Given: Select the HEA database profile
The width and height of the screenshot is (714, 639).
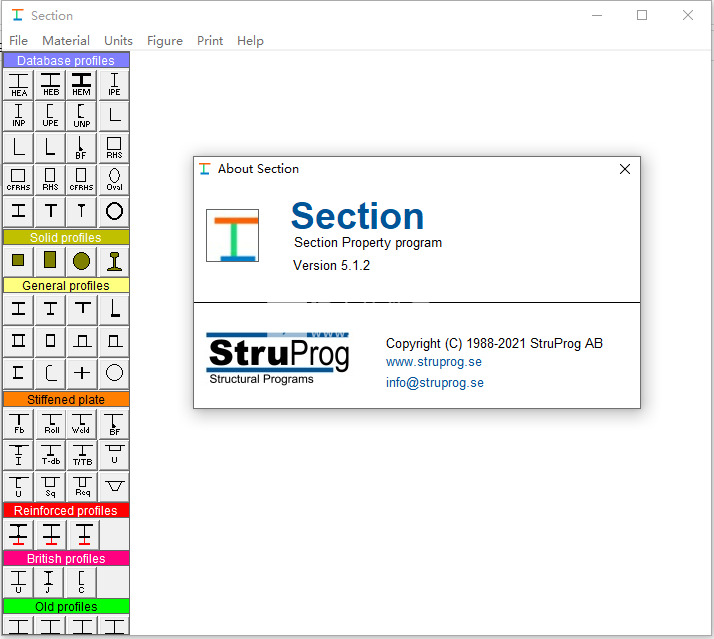Looking at the screenshot, I should pyautogui.click(x=18, y=85).
